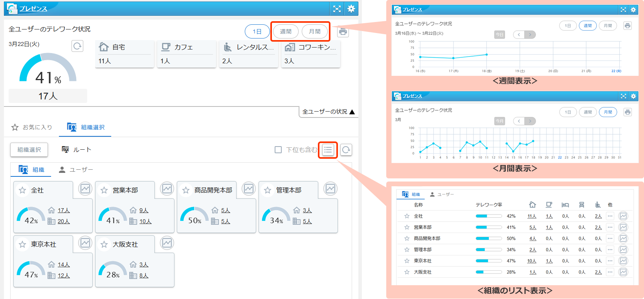The image size is (644, 299).
Task: Open the … more menu for 全社 list row
Action: 610,216
